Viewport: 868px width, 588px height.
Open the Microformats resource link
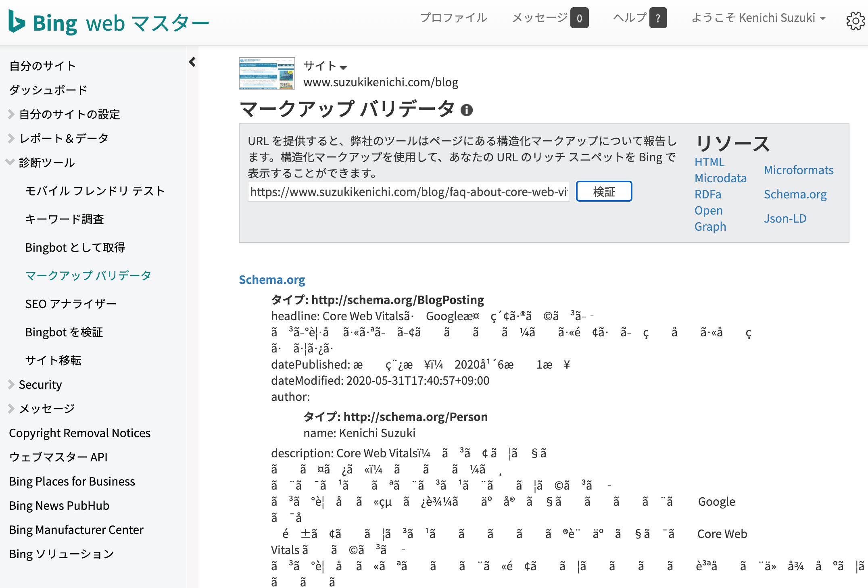799,170
